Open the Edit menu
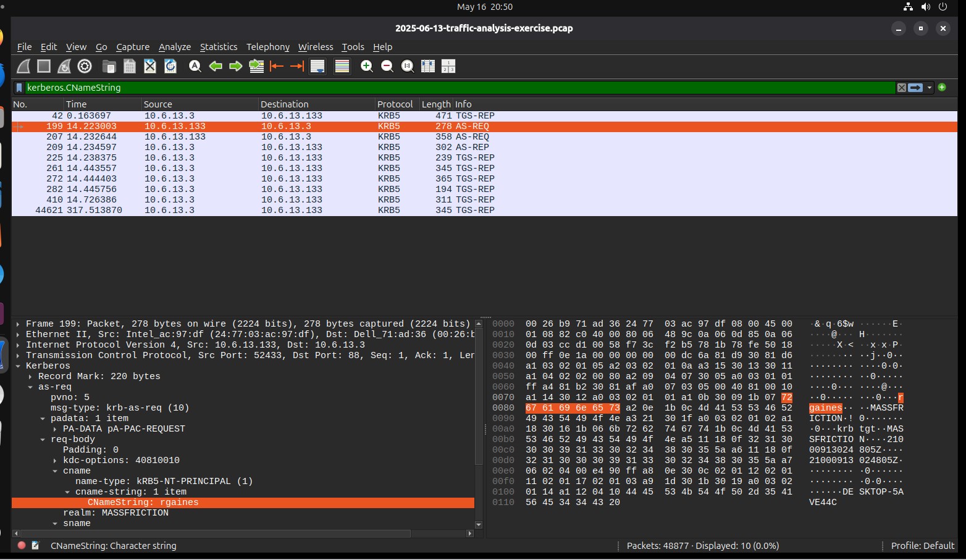This screenshot has width=966, height=560. click(49, 47)
